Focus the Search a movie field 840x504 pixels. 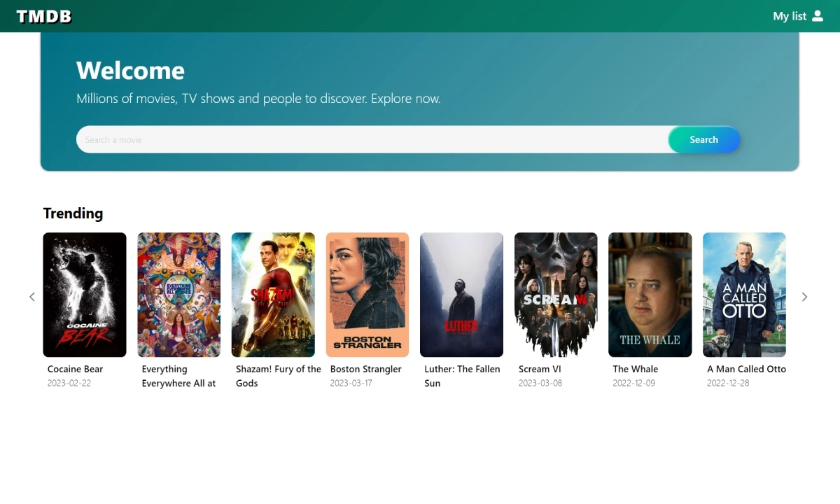click(x=372, y=139)
